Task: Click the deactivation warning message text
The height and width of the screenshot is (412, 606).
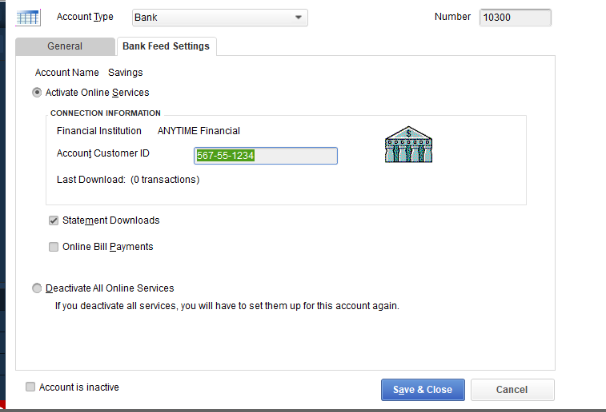Action: 227,305
